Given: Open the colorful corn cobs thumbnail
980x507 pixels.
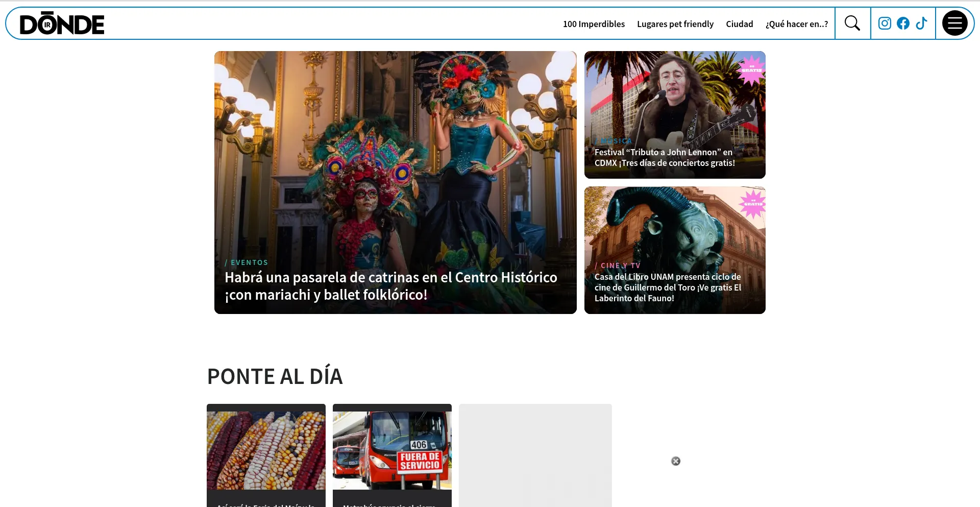Looking at the screenshot, I should click(x=266, y=450).
